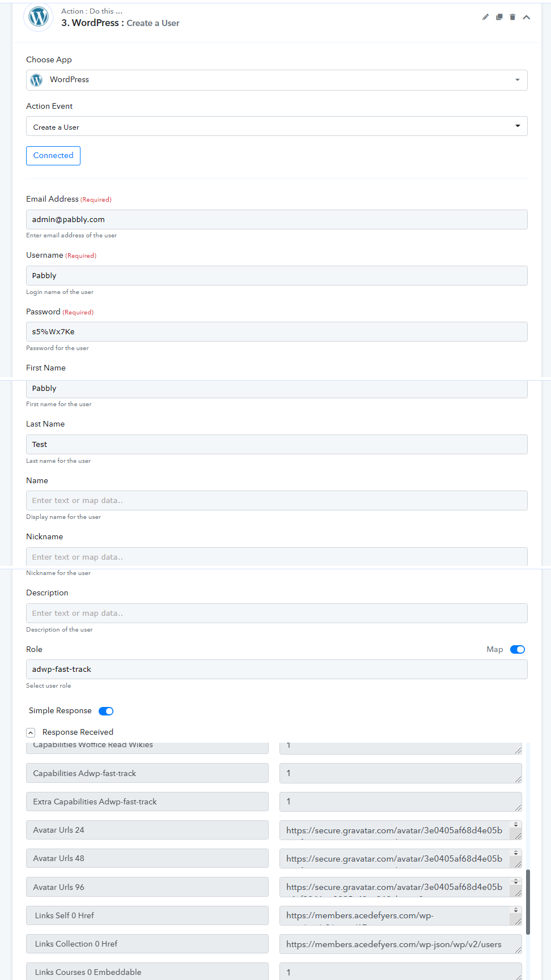Click the Connected button
The width and height of the screenshot is (551, 980).
coord(53,155)
